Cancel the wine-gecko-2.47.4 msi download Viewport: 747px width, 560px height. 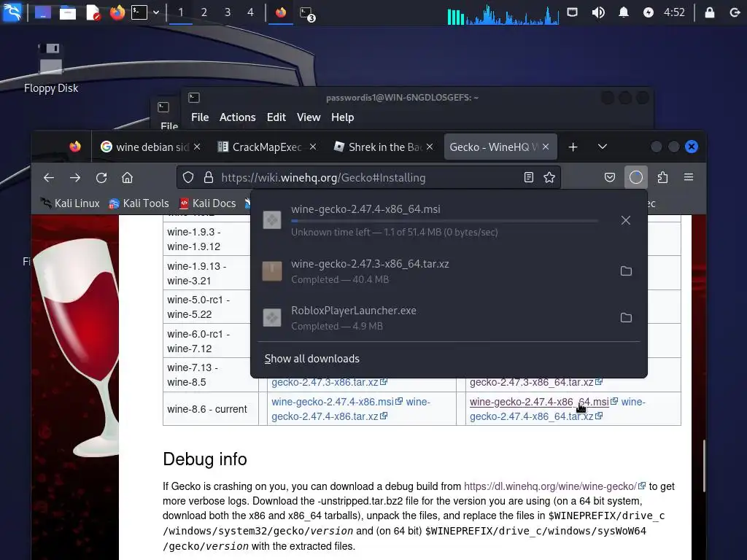[626, 220]
